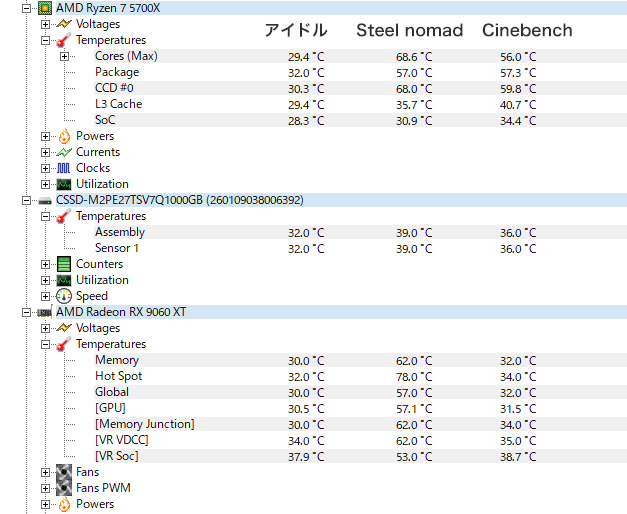The image size is (627, 514).
Task: Click L3 Cache Cinebench value 40.7 °C
Action: pyautogui.click(x=518, y=105)
